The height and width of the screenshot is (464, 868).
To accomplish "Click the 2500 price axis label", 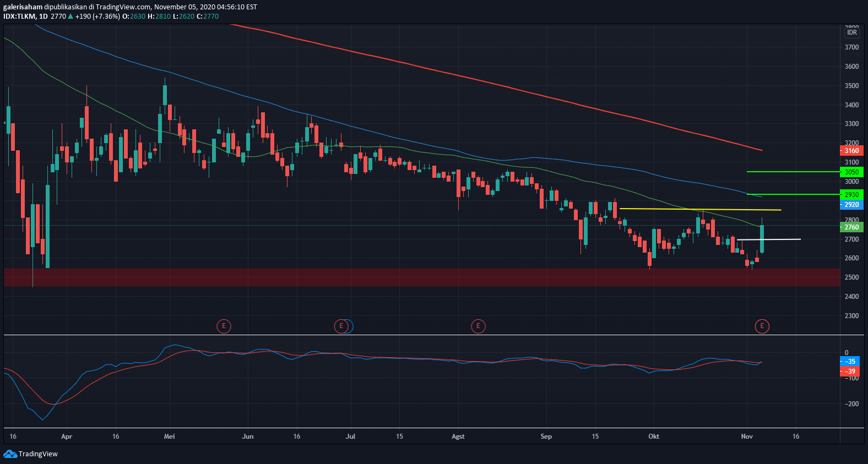I will point(851,277).
